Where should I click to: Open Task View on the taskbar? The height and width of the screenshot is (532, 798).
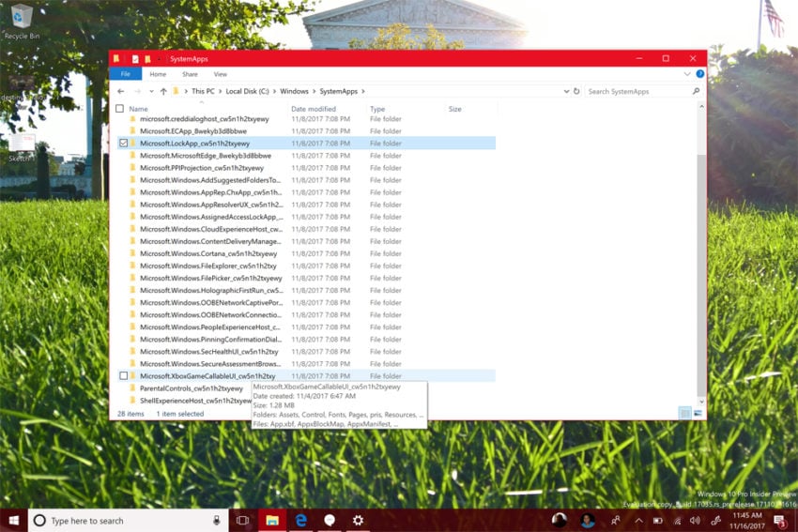click(243, 521)
